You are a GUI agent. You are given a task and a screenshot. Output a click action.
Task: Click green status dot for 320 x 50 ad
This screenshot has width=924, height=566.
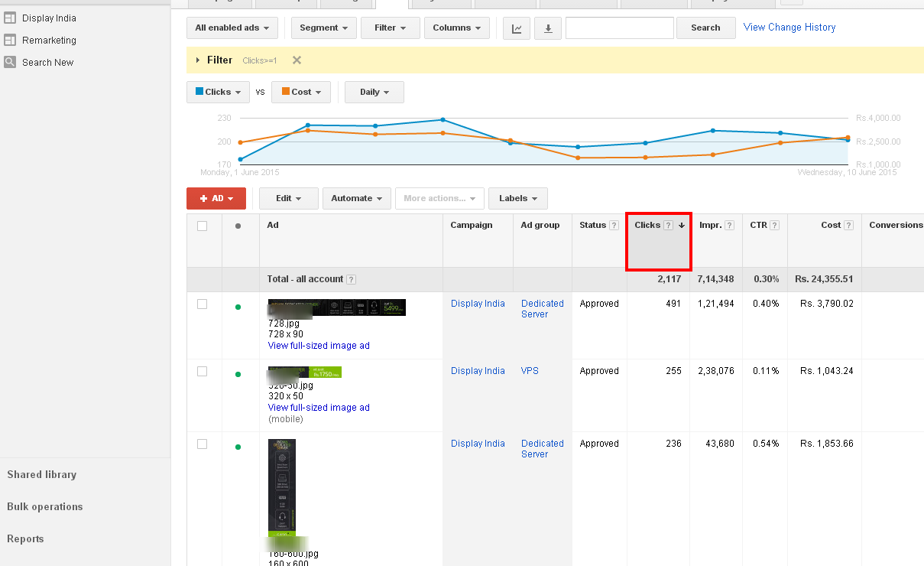pyautogui.click(x=238, y=374)
